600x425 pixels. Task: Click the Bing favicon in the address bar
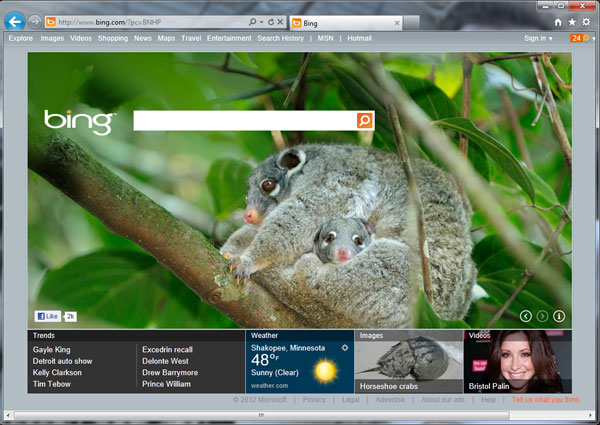click(x=51, y=22)
